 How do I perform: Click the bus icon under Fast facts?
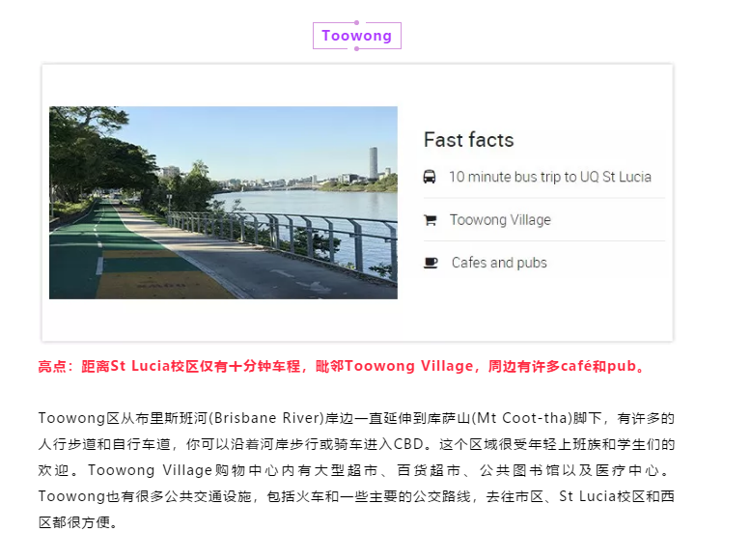coord(430,177)
